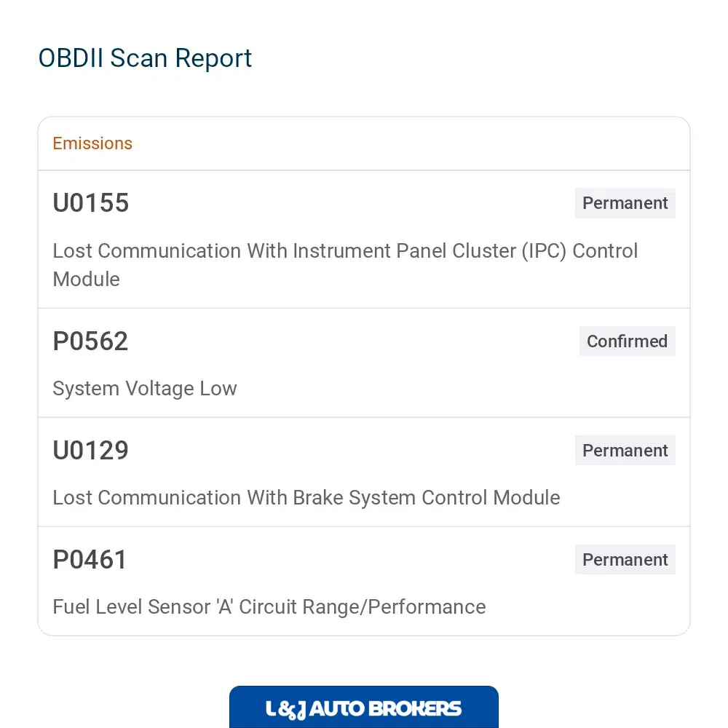Click the Control Module text in the U0129 row
728x728 pixels.
pos(491,498)
